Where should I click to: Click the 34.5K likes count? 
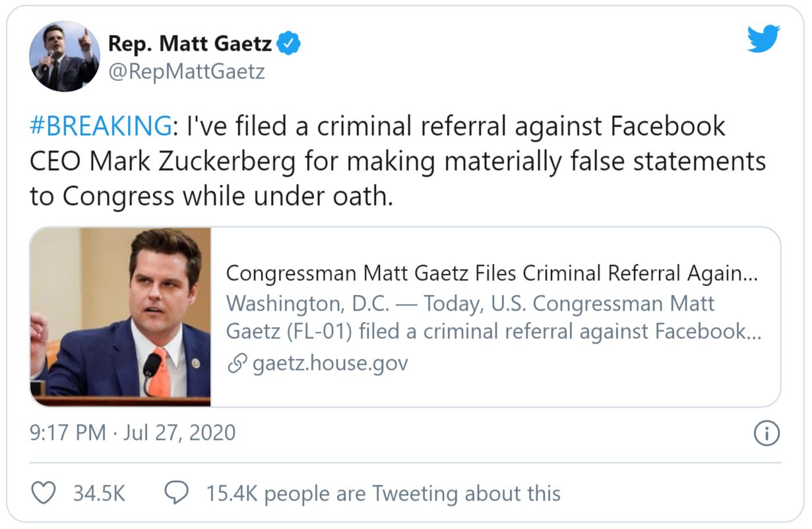pos(98,493)
